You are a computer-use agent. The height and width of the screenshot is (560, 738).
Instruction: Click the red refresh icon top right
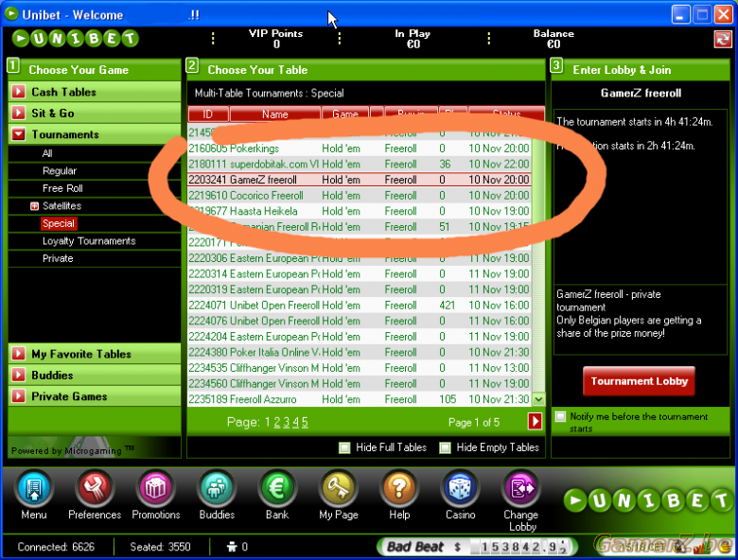coord(723,39)
